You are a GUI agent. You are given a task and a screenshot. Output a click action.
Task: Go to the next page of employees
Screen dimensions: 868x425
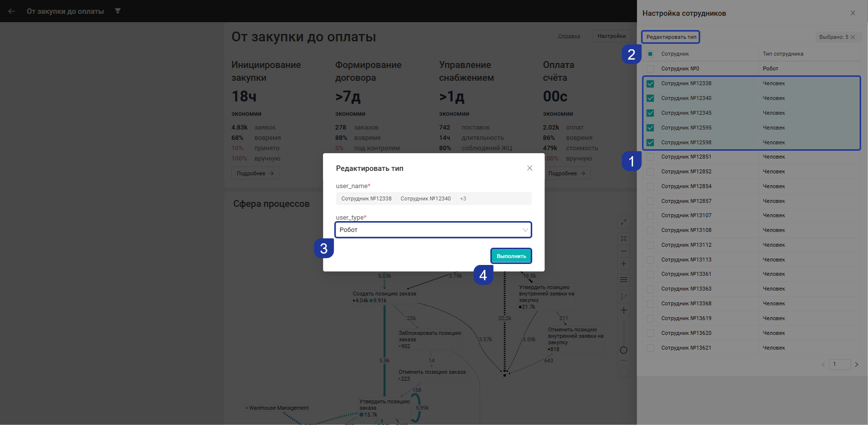[x=857, y=364]
